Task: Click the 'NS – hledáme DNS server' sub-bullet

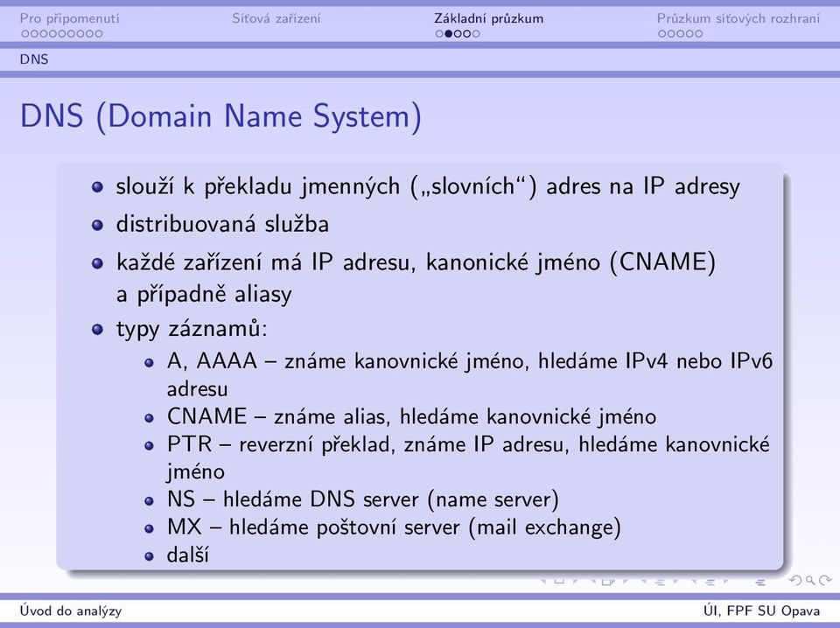Action: (x=362, y=499)
